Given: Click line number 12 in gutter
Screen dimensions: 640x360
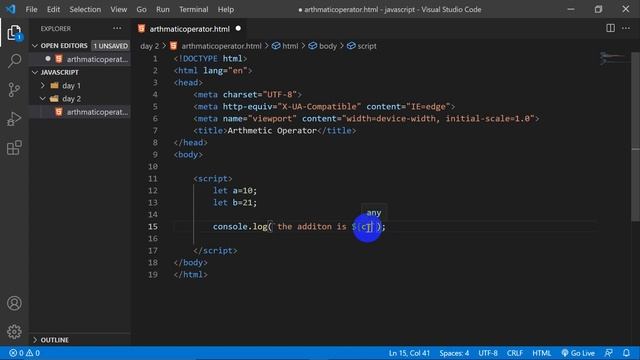Looking at the screenshot, I should (153, 191).
